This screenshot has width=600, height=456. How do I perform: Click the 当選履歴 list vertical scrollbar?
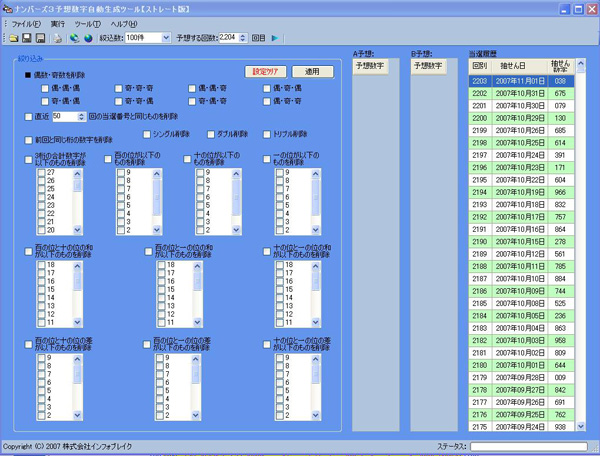[x=580, y=250]
